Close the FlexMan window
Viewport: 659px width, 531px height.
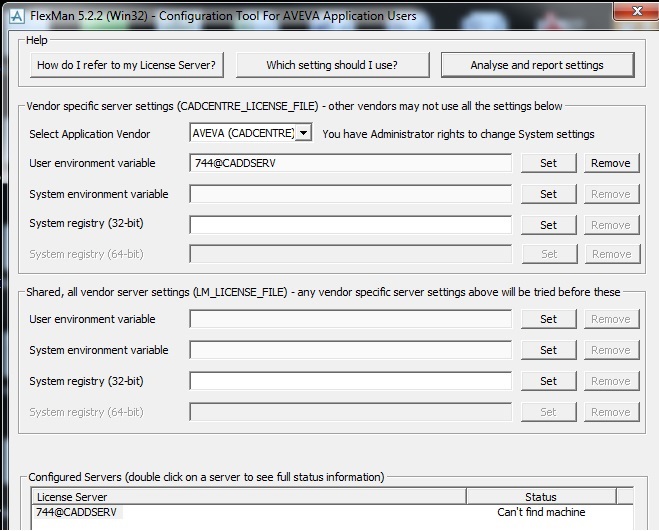pyautogui.click(x=637, y=11)
